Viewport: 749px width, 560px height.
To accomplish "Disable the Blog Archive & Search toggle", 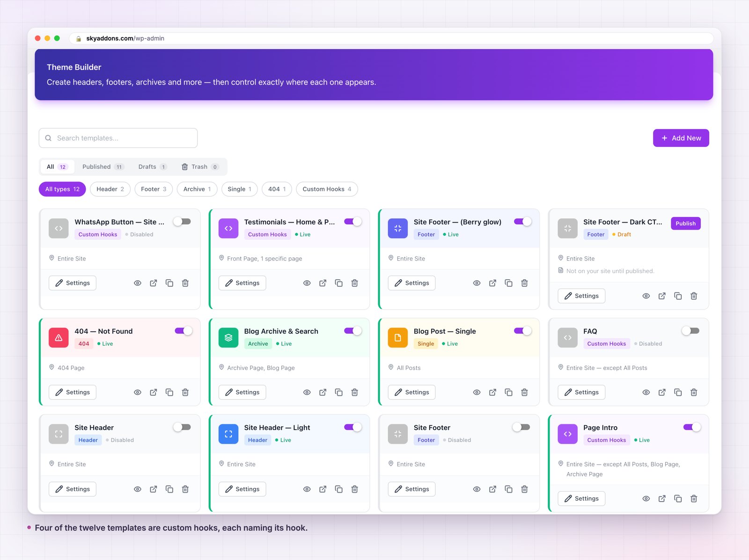I will click(x=353, y=331).
